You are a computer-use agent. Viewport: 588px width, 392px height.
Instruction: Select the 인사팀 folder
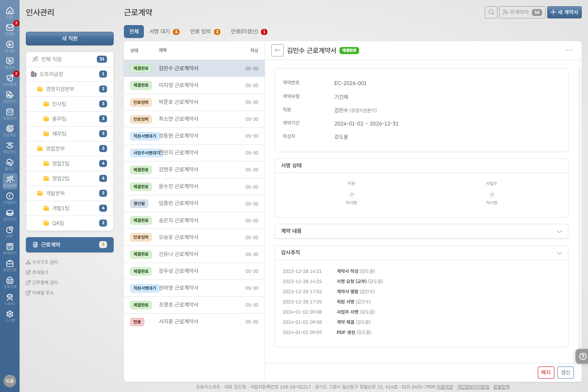(70, 104)
